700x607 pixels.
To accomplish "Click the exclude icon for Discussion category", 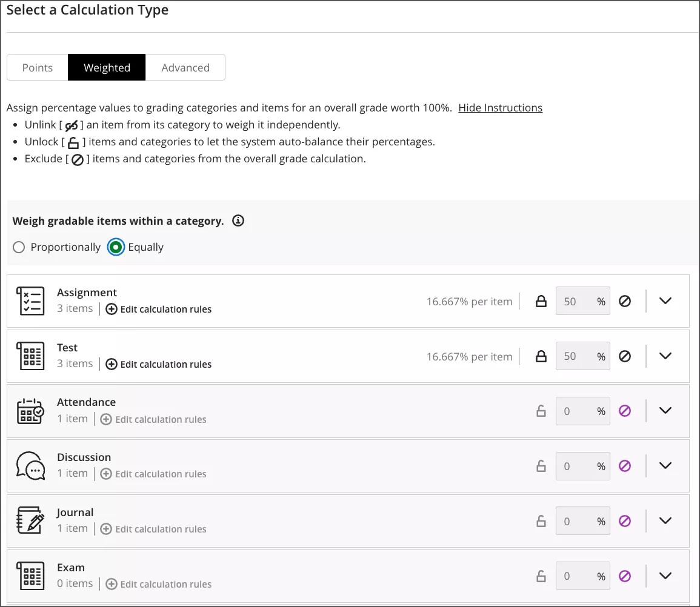I will pos(625,466).
